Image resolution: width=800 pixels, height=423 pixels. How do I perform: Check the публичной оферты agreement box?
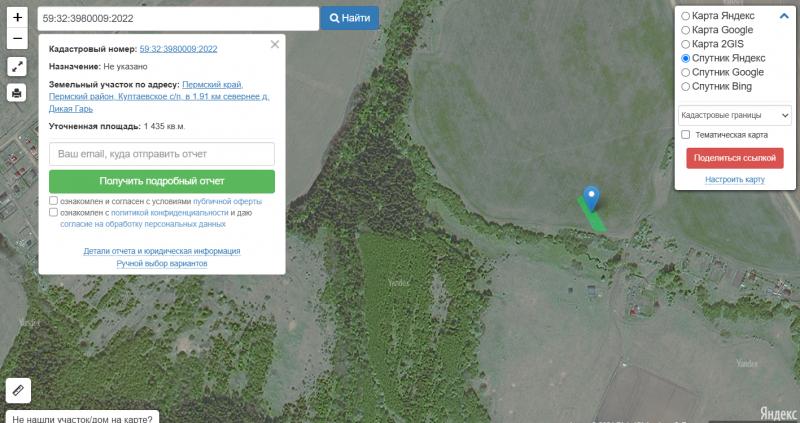click(x=54, y=201)
